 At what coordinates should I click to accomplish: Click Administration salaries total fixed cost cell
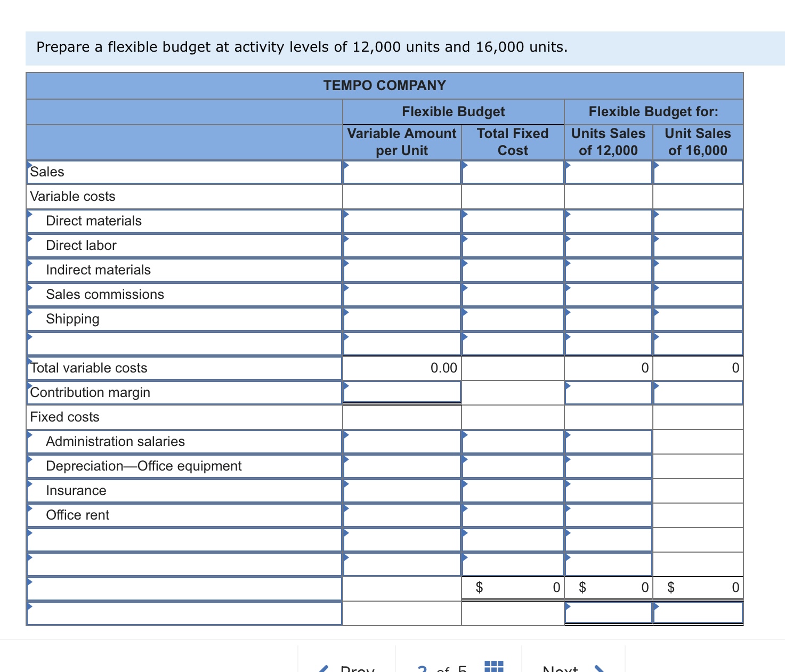tap(513, 442)
